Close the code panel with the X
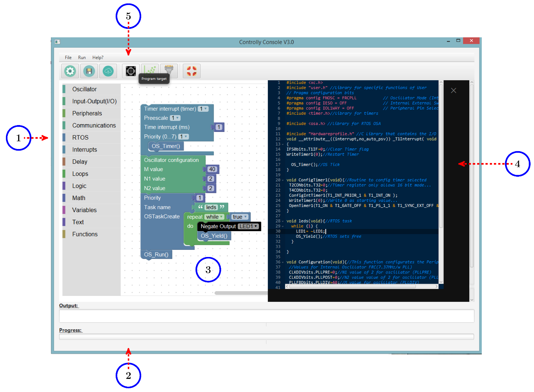Viewport: 534px width, 392px height. click(x=453, y=91)
